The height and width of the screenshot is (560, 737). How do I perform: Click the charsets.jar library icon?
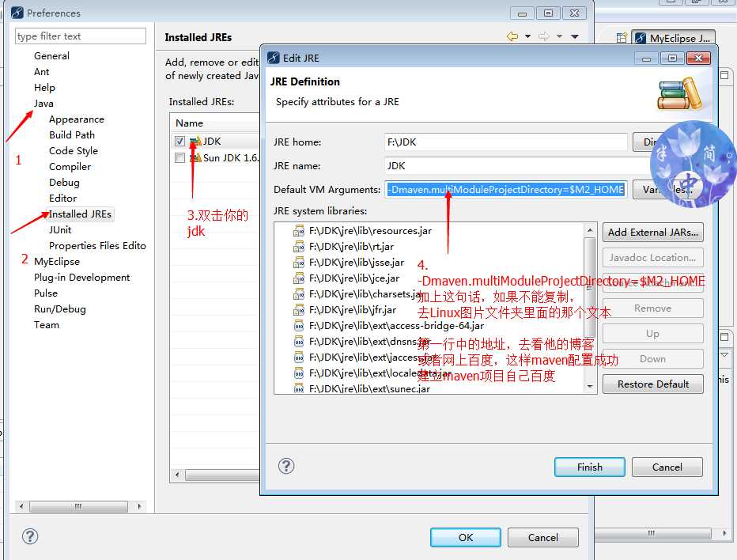(x=298, y=294)
